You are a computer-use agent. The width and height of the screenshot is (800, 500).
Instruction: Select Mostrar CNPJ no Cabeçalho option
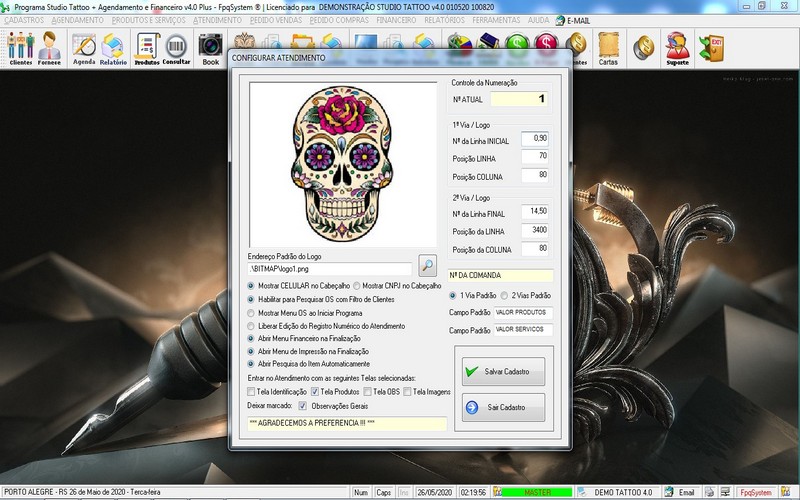point(356,285)
